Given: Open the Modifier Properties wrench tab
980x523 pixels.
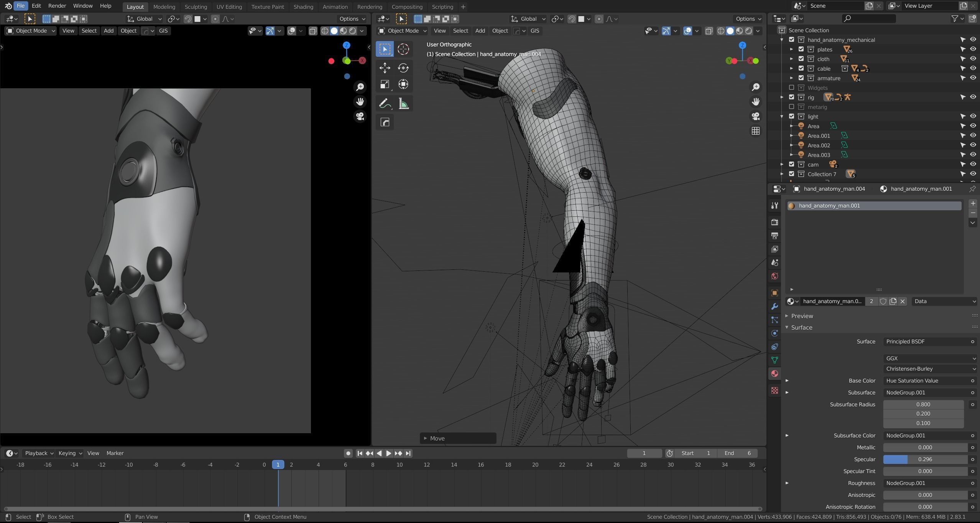Looking at the screenshot, I should pyautogui.click(x=774, y=306).
